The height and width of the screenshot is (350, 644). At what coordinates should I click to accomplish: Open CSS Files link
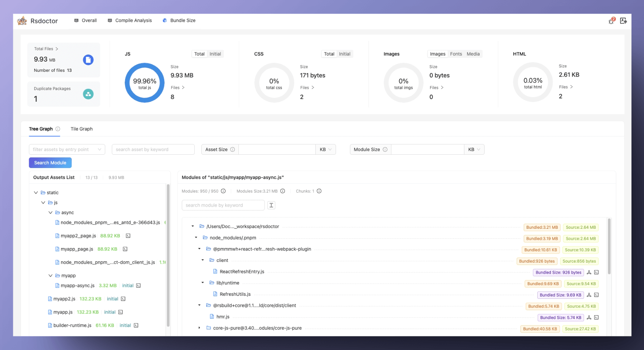(307, 88)
